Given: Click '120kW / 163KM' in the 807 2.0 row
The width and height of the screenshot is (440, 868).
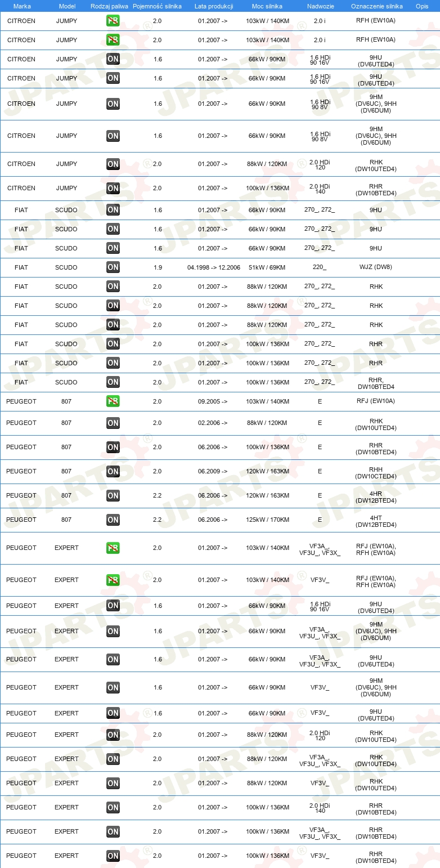Looking at the screenshot, I should (x=267, y=471).
